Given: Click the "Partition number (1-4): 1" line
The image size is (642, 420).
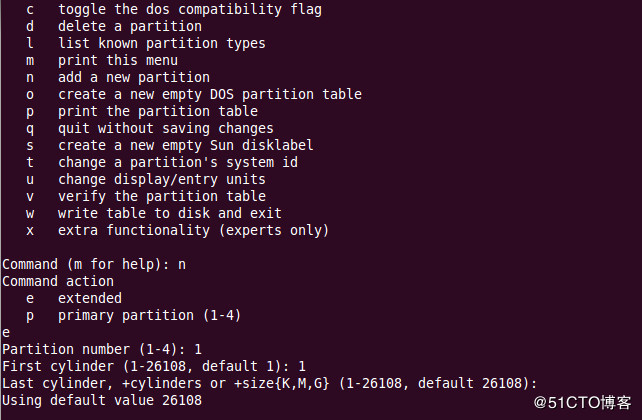Looking at the screenshot, I should pos(102,349).
